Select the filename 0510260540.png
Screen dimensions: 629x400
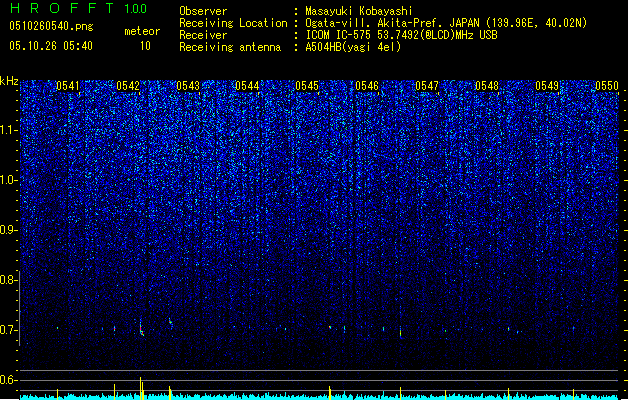click(x=51, y=26)
